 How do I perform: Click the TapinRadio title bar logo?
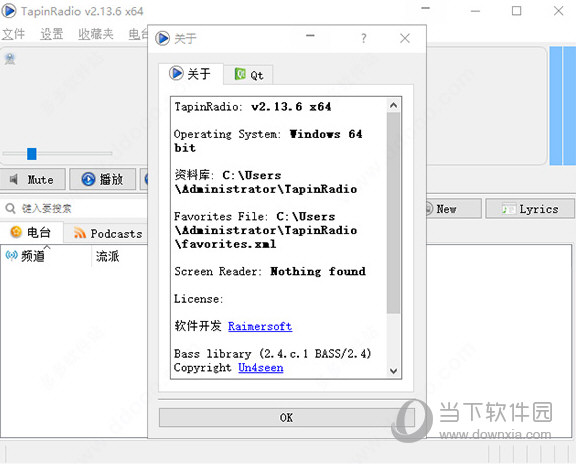coord(9,11)
